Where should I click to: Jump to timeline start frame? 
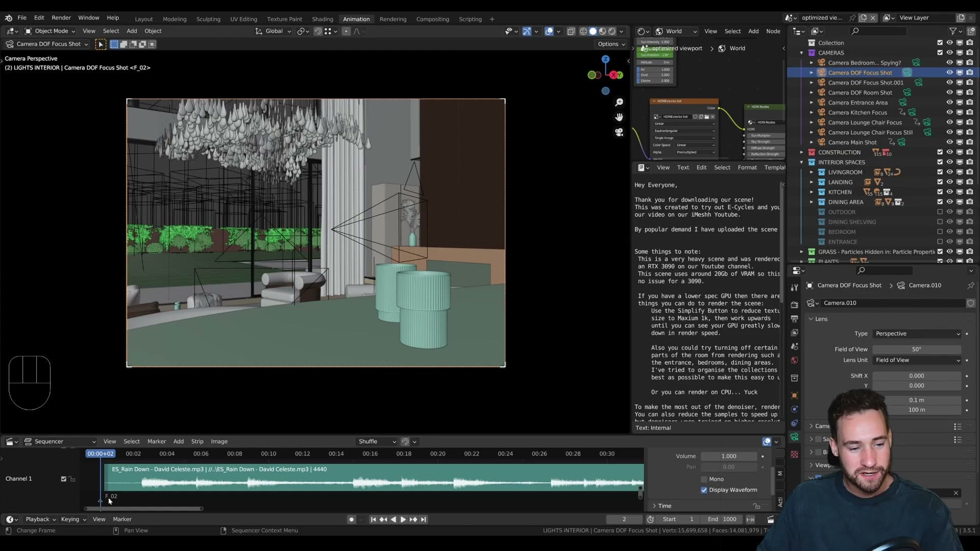(x=373, y=519)
